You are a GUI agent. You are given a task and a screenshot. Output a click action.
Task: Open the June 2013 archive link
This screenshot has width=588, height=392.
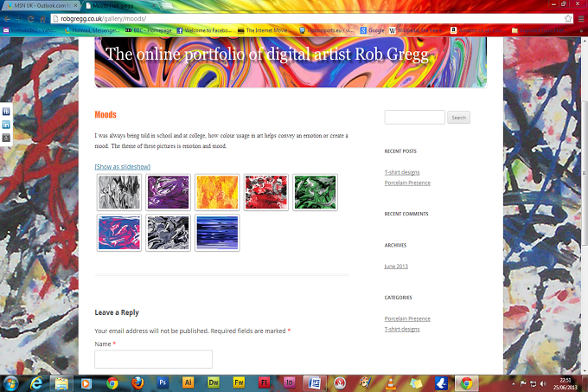tap(396, 266)
